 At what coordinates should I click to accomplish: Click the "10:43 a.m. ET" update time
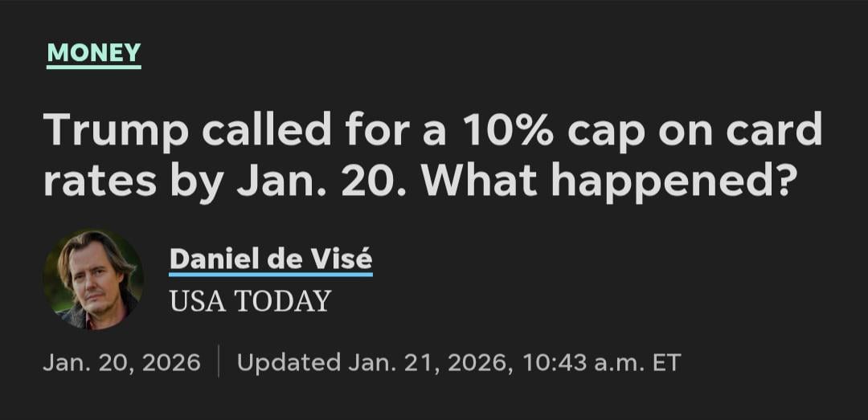pyautogui.click(x=601, y=362)
